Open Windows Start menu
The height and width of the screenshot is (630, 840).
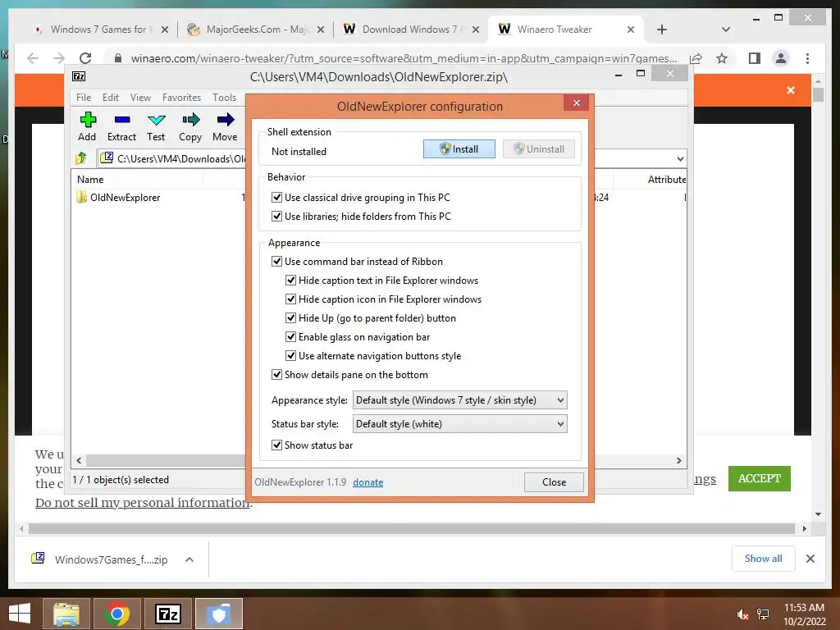click(20, 614)
